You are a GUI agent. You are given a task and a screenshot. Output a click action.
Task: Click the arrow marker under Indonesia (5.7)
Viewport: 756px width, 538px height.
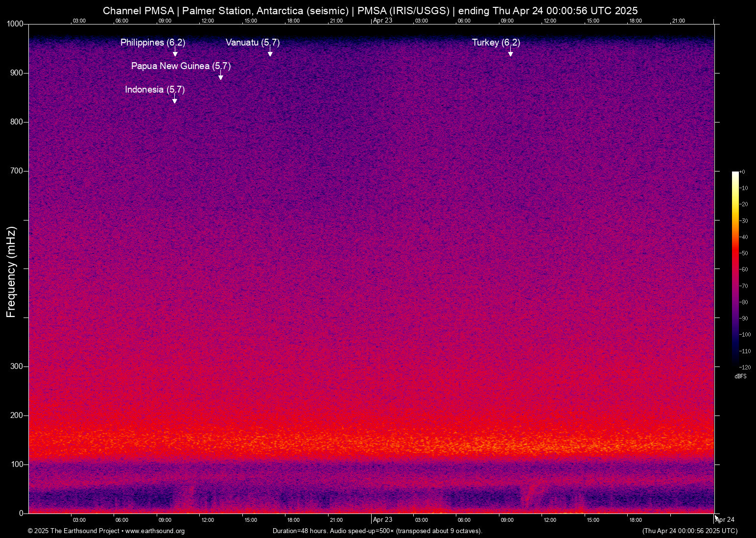pyautogui.click(x=174, y=100)
